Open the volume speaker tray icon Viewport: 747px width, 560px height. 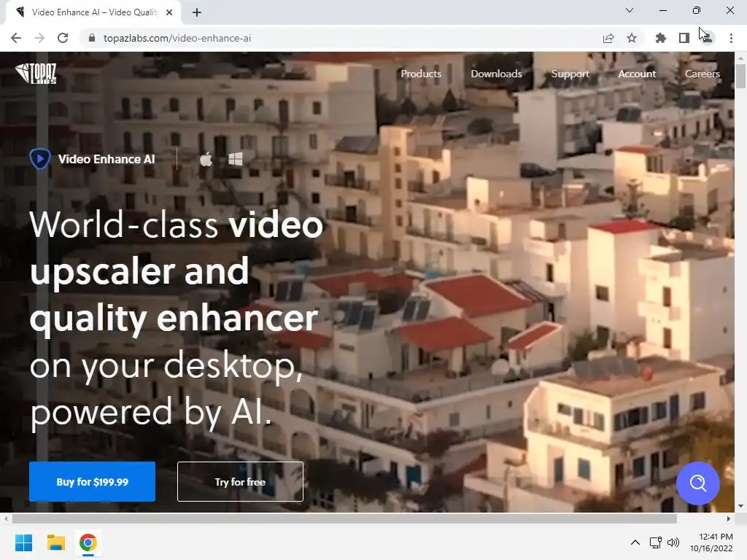pyautogui.click(x=673, y=542)
